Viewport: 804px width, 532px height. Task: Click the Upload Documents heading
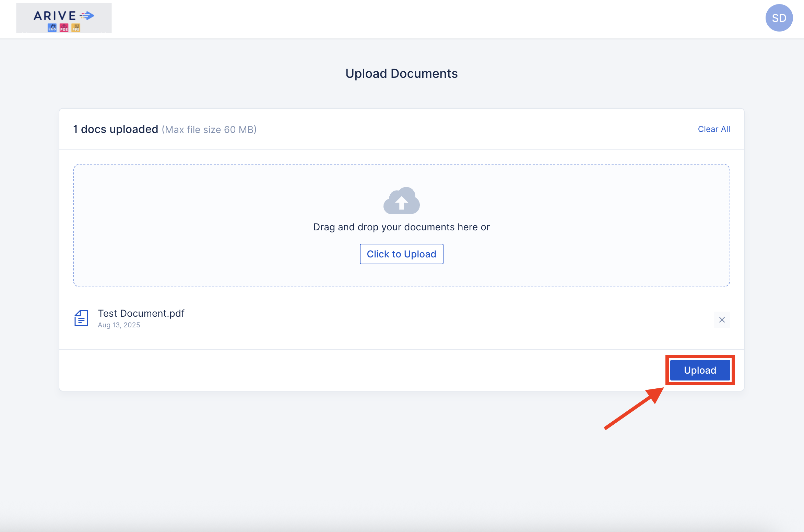coord(401,74)
